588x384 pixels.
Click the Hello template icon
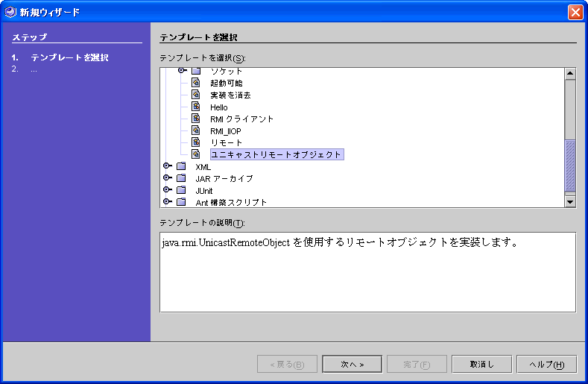coord(196,107)
